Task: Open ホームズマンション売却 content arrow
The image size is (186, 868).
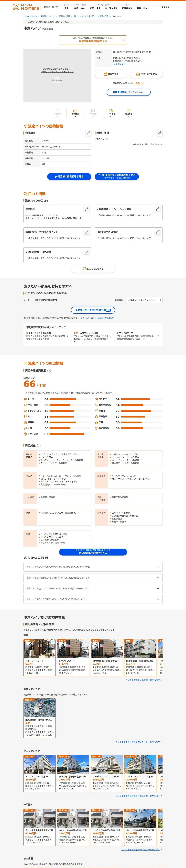Action: pyautogui.click(x=110, y=337)
